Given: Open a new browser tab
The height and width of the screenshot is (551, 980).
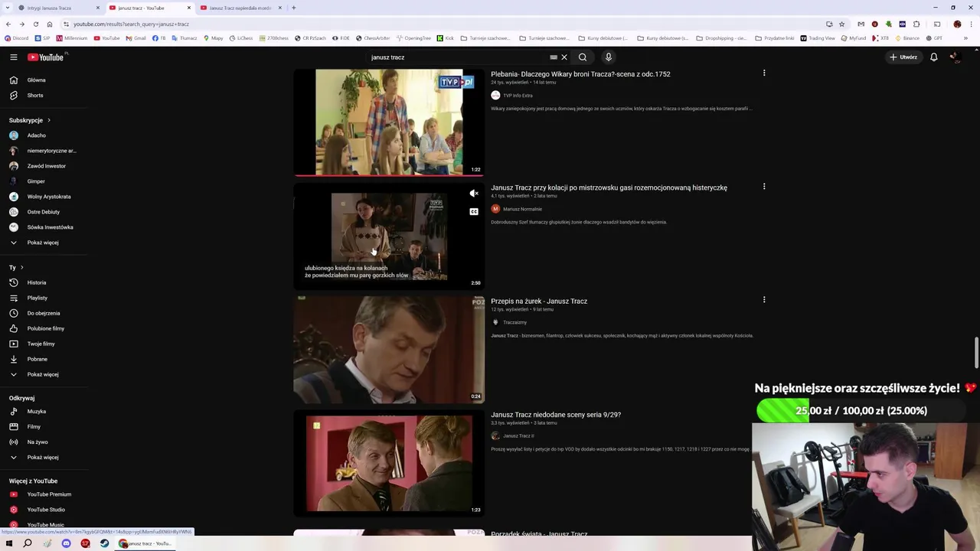Looking at the screenshot, I should pyautogui.click(x=294, y=8).
